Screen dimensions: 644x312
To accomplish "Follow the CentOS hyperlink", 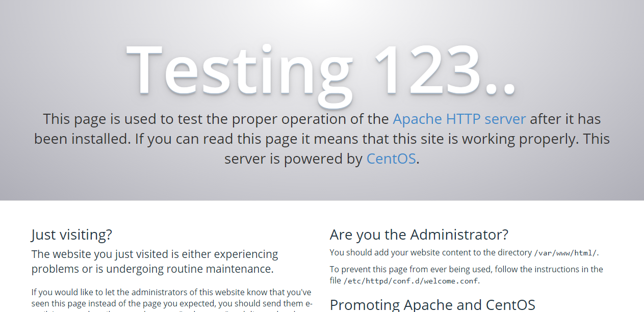I will pyautogui.click(x=391, y=159).
